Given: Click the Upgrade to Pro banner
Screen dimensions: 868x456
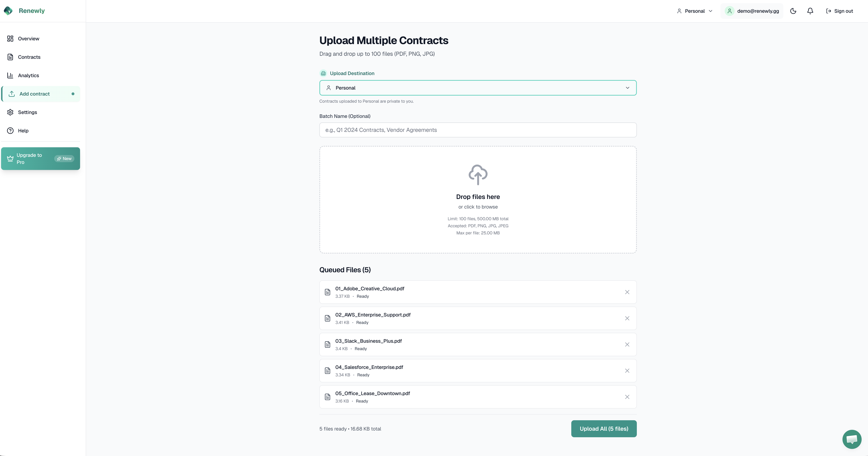Looking at the screenshot, I should click(40, 158).
